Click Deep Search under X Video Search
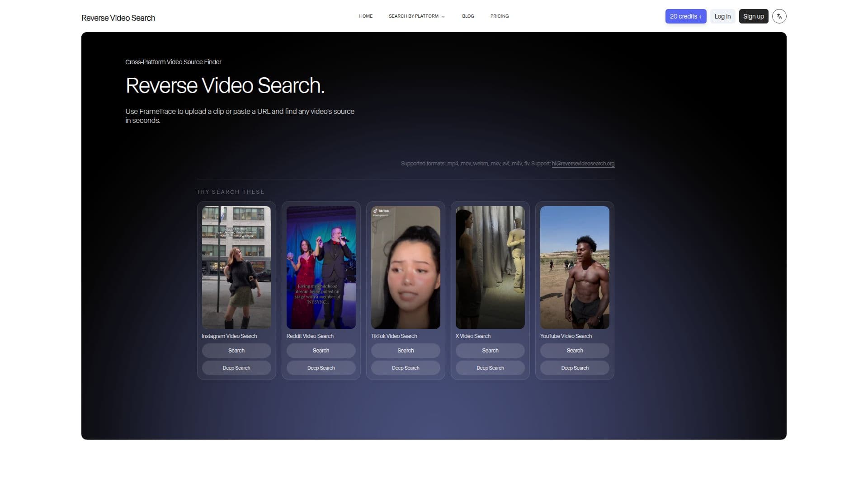This screenshot has height=488, width=868. pyautogui.click(x=490, y=368)
